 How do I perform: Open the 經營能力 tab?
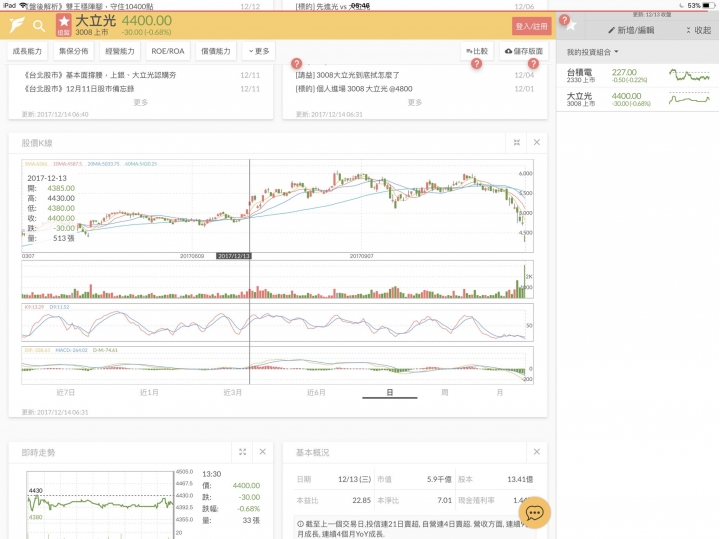120,51
